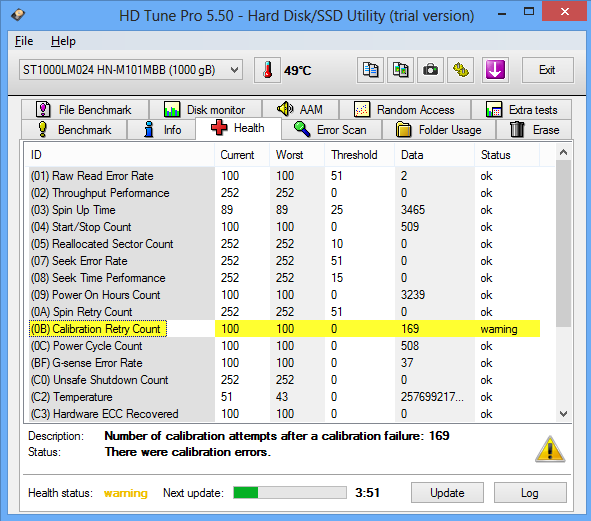The height and width of the screenshot is (521, 591).
Task: Select the (04) Start/Stop Count row
Action: (x=285, y=227)
